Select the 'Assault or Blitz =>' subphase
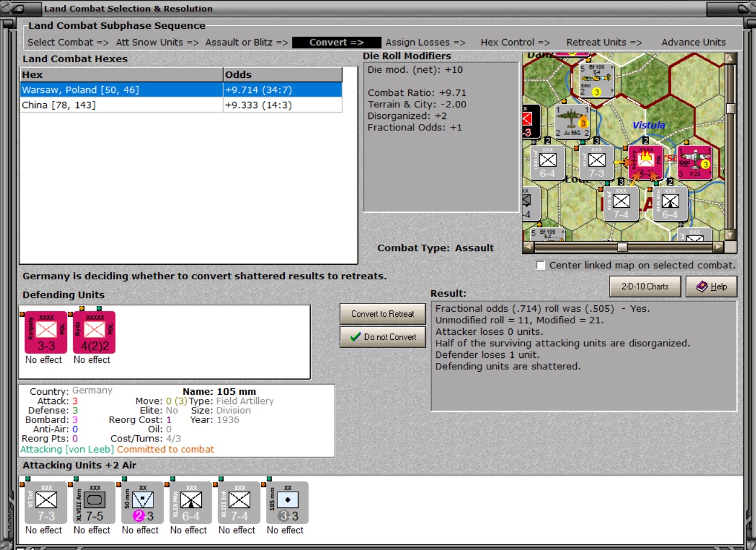Image resolution: width=756 pixels, height=550 pixels. point(247,42)
